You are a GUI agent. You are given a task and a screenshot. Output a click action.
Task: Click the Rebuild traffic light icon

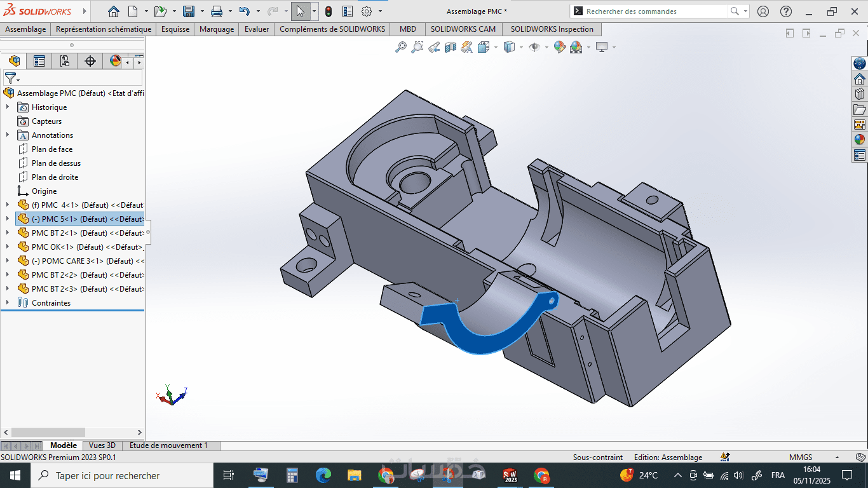coord(329,11)
